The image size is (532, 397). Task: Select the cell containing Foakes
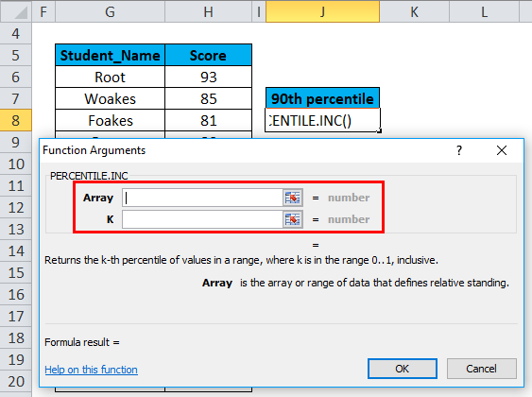pyautogui.click(x=110, y=120)
